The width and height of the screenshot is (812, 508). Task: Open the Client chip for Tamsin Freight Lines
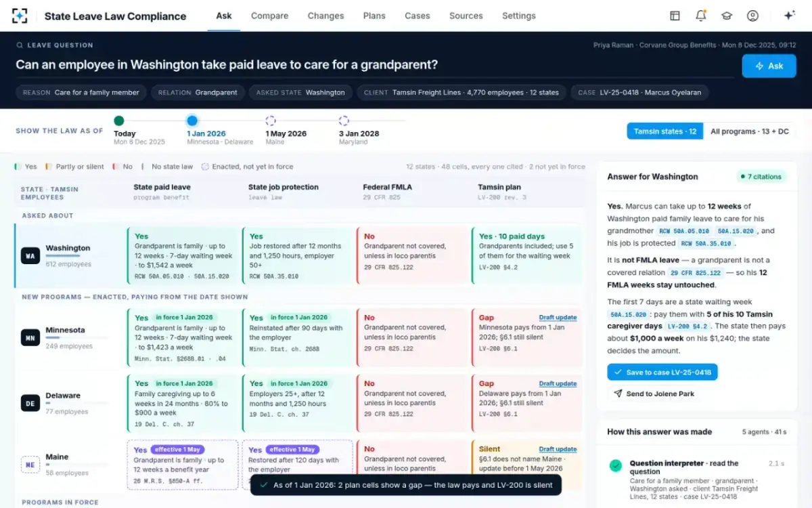point(461,92)
